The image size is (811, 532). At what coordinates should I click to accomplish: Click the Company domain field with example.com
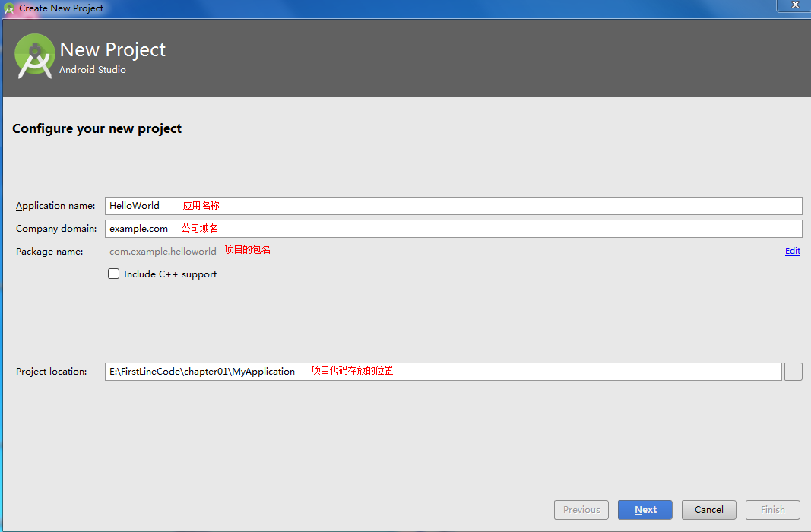(453, 229)
